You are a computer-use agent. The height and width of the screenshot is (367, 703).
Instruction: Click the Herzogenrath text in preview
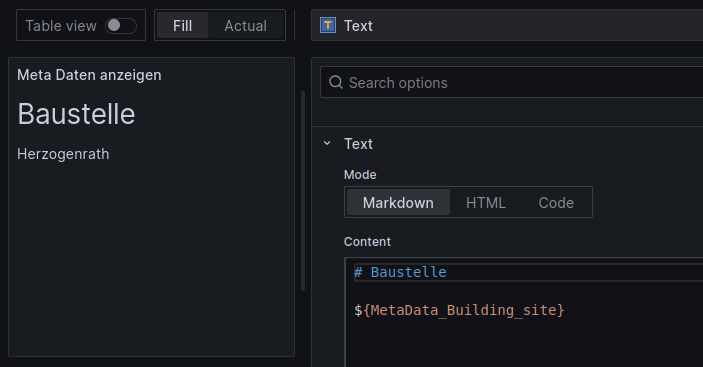click(x=63, y=154)
